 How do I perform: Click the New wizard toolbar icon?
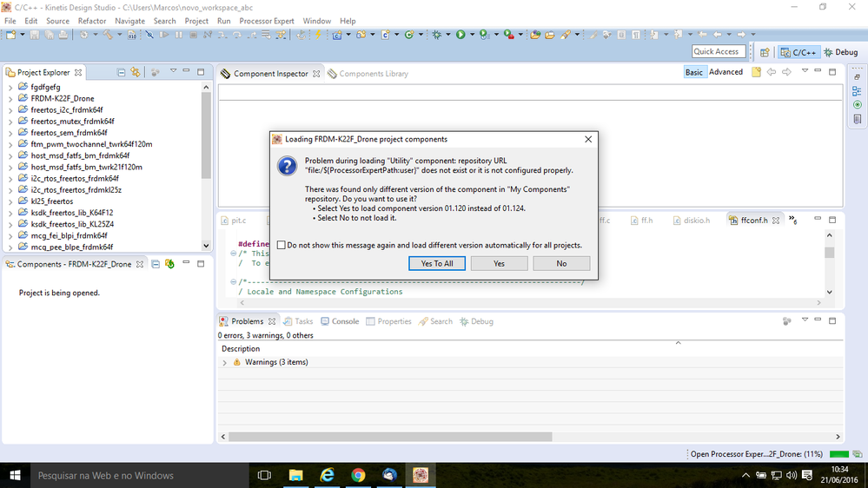10,35
